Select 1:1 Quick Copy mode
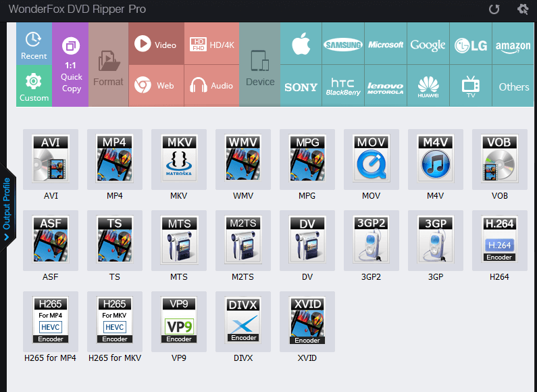This screenshot has width=537, height=392. [x=70, y=65]
